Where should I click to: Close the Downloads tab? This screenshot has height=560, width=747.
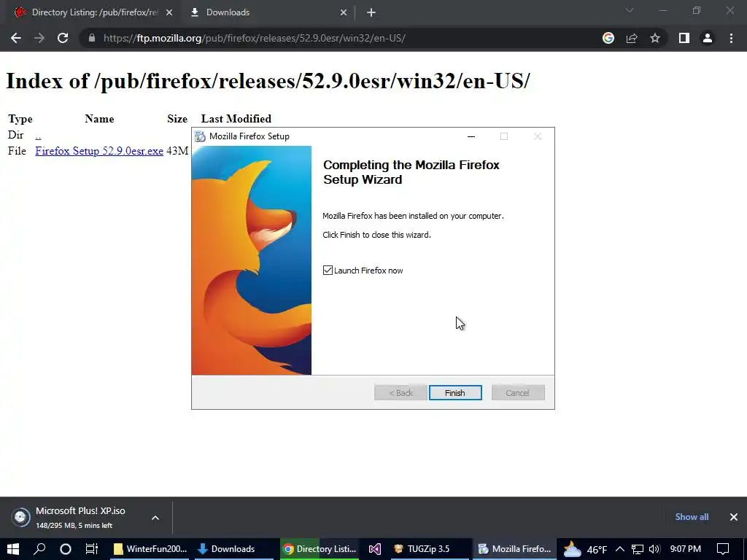pyautogui.click(x=344, y=12)
